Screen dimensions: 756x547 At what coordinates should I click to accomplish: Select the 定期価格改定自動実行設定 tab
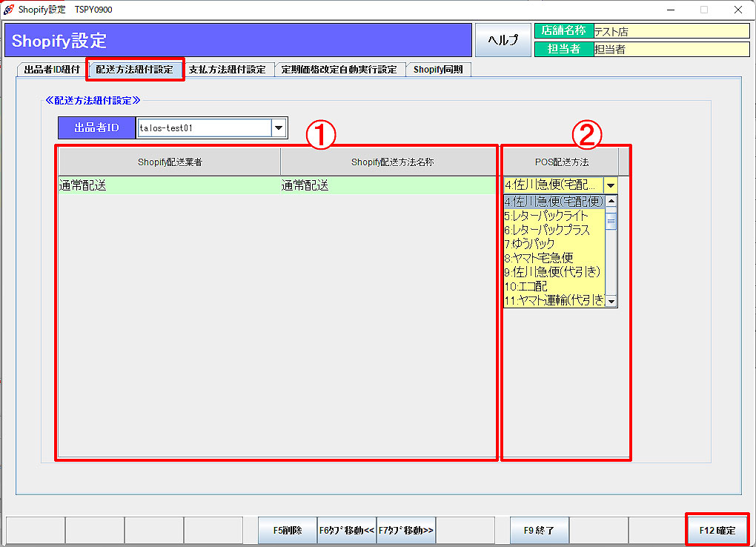339,70
